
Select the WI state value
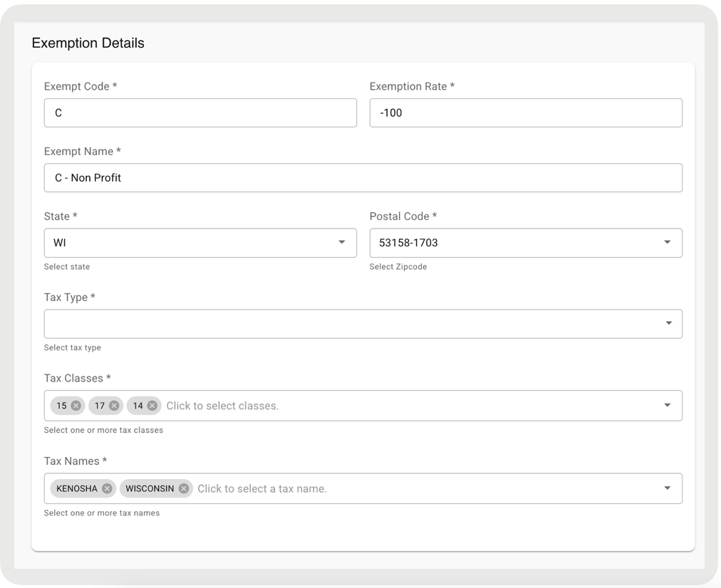[x=60, y=243]
